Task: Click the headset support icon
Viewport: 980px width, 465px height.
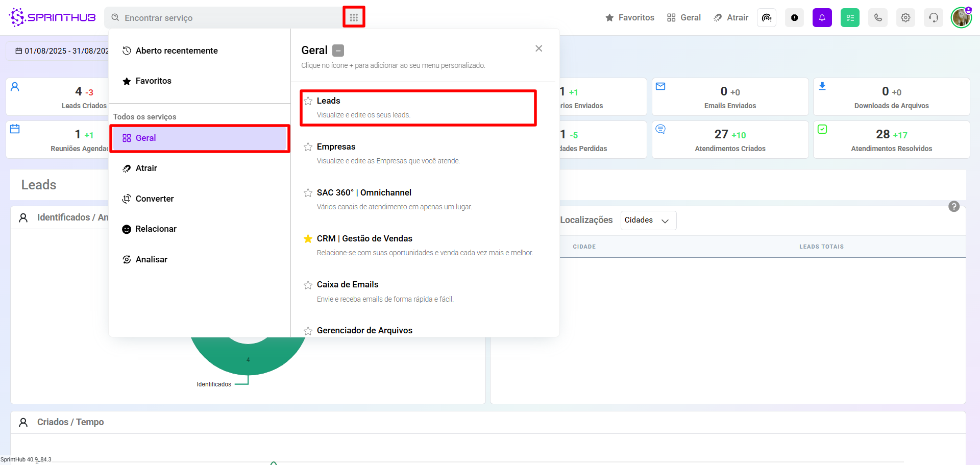Action: tap(934, 18)
